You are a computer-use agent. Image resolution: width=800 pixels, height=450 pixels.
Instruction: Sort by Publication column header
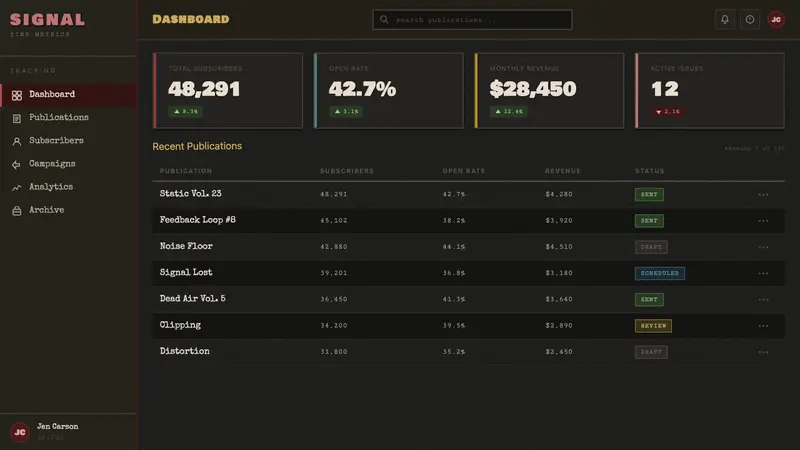[x=186, y=171]
